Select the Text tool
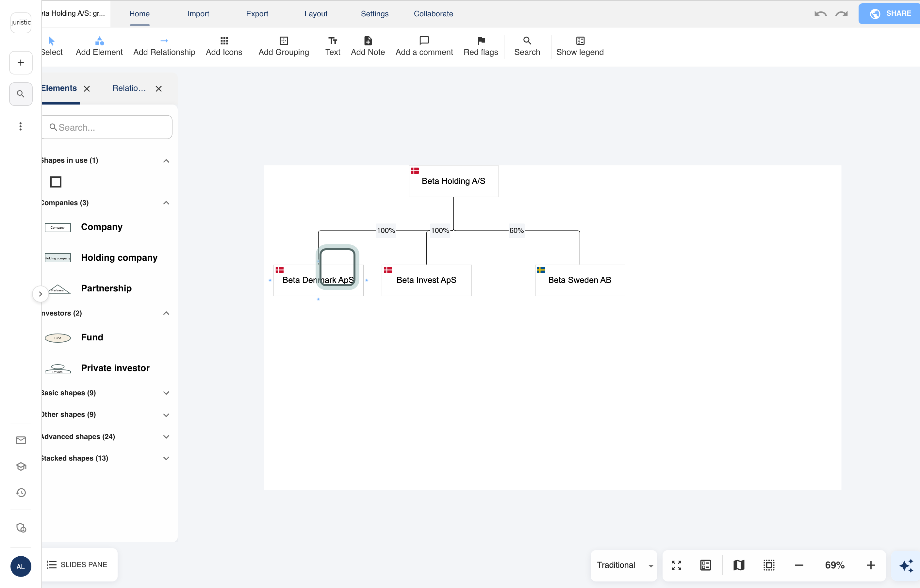 coord(332,46)
